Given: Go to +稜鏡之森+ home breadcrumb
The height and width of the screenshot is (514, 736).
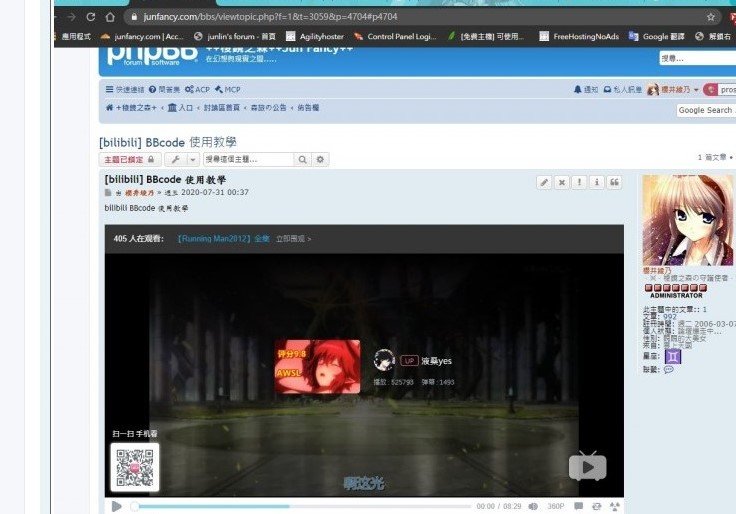Looking at the screenshot, I should click(131, 107).
